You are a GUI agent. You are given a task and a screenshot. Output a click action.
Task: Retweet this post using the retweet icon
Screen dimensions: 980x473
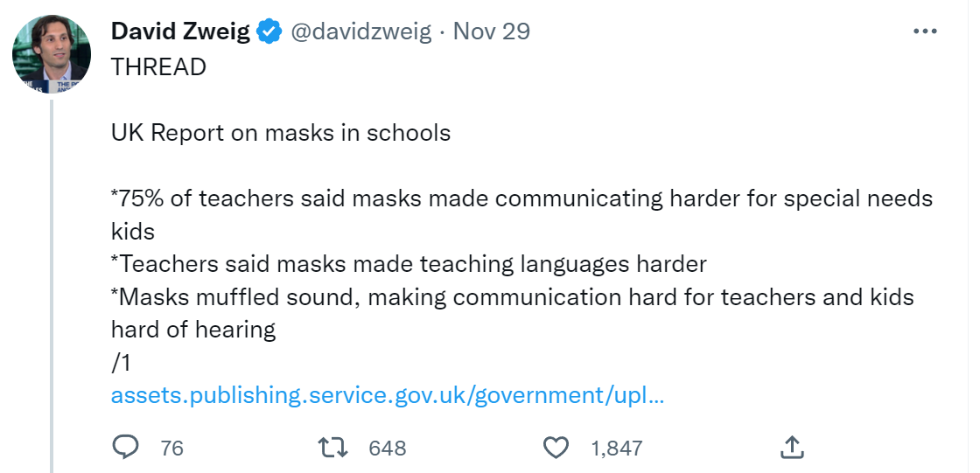pos(334,448)
